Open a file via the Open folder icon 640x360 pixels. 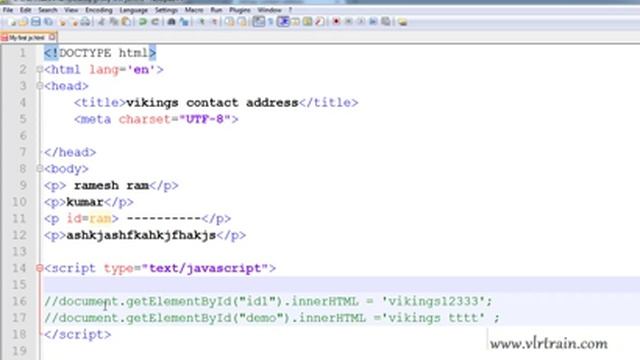click(23, 22)
